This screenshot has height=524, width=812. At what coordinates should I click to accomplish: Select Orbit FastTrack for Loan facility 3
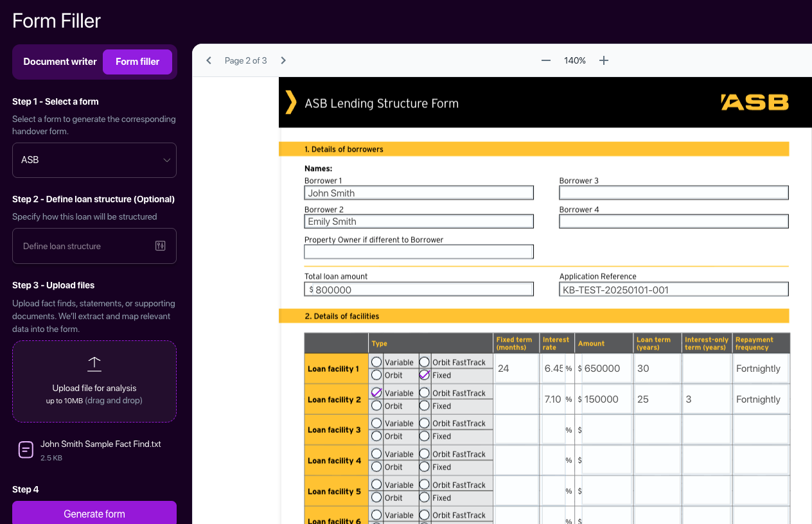point(425,423)
